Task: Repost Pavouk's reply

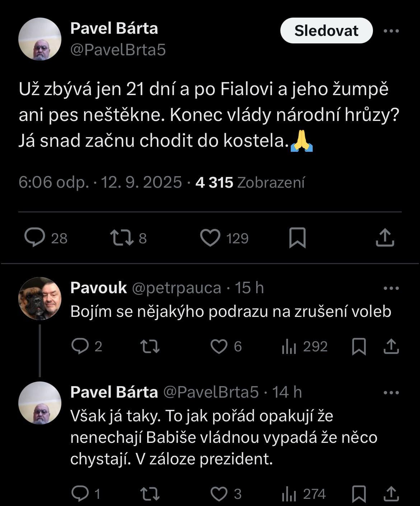Action: pyautogui.click(x=149, y=346)
